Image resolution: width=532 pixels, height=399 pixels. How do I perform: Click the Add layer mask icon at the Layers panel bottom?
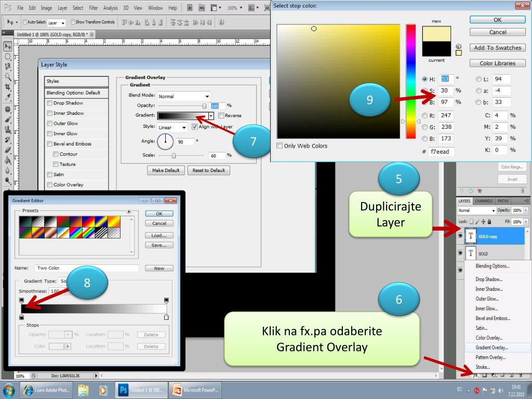(x=485, y=375)
